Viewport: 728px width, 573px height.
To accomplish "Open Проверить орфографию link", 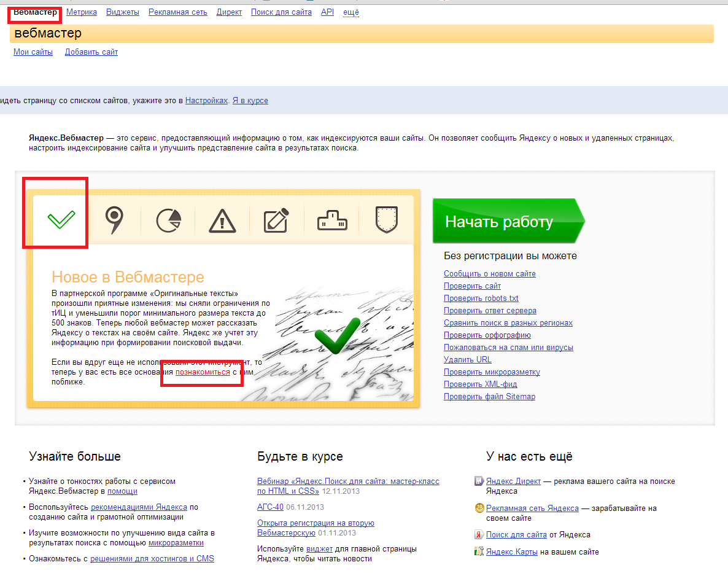I will tap(487, 335).
